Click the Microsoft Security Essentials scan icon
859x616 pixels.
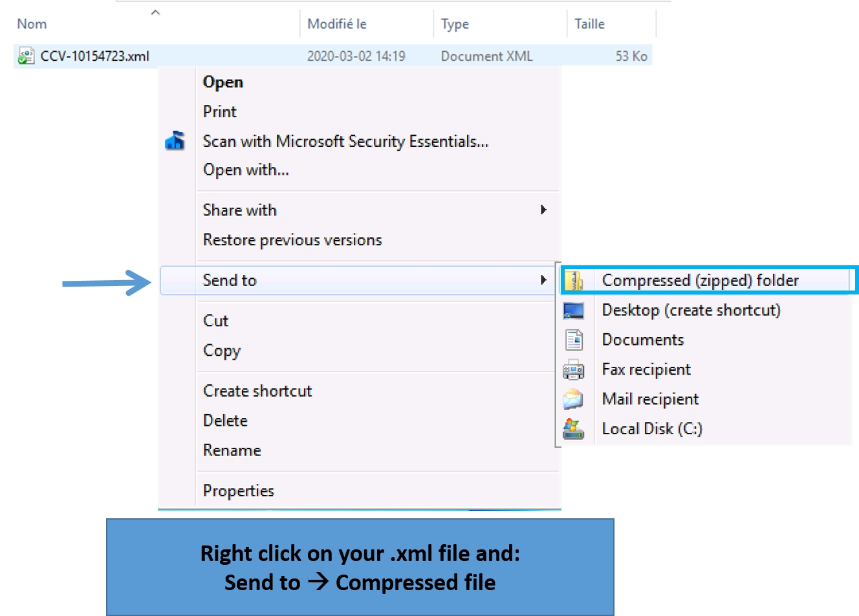pos(175,141)
